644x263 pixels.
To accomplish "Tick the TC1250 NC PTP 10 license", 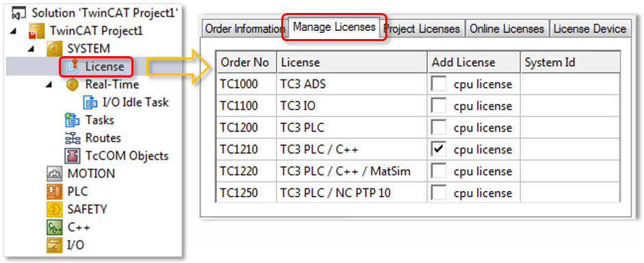I will pos(439,192).
